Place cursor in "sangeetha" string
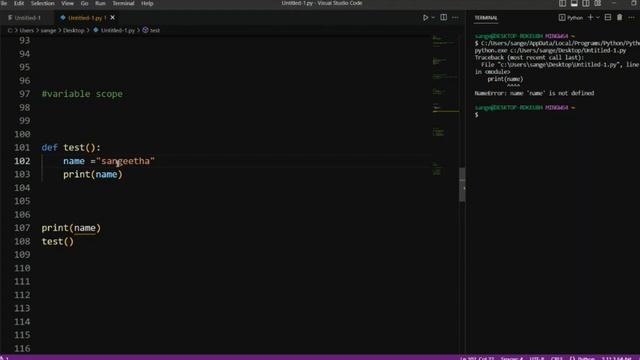The height and width of the screenshot is (360, 640). click(x=126, y=161)
